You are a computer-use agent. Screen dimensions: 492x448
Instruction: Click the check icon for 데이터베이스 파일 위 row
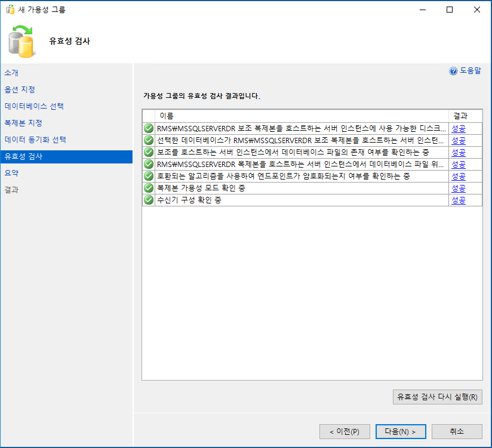click(149, 164)
